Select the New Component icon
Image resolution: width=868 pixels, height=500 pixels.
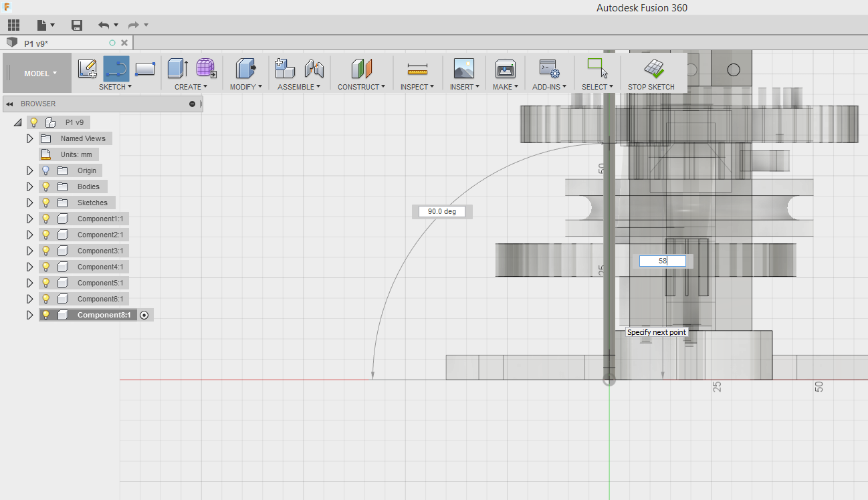pos(285,68)
